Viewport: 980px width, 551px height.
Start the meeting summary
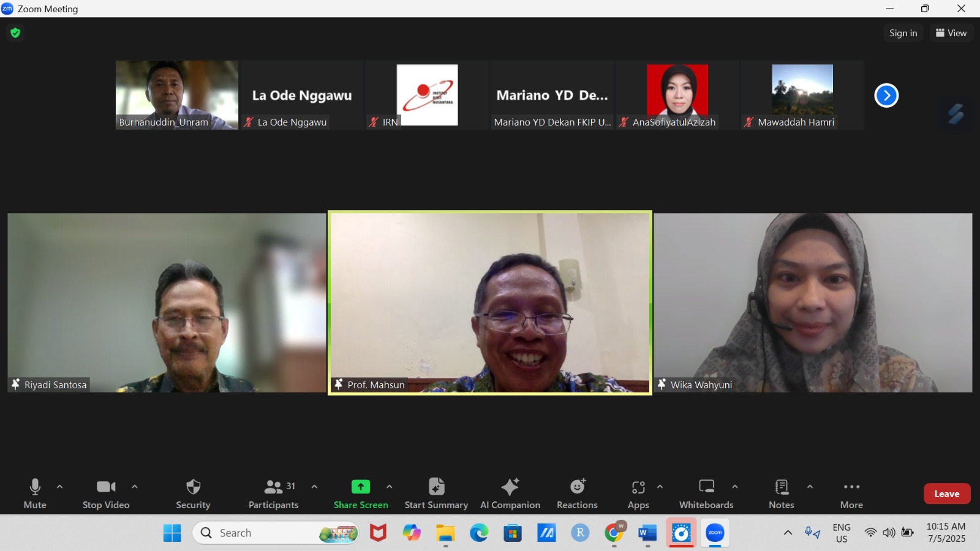click(436, 493)
